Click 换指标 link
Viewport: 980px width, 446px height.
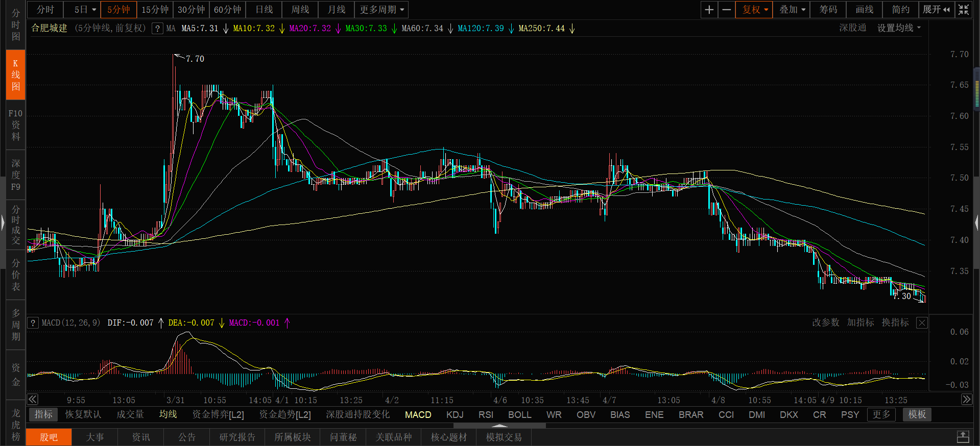895,323
